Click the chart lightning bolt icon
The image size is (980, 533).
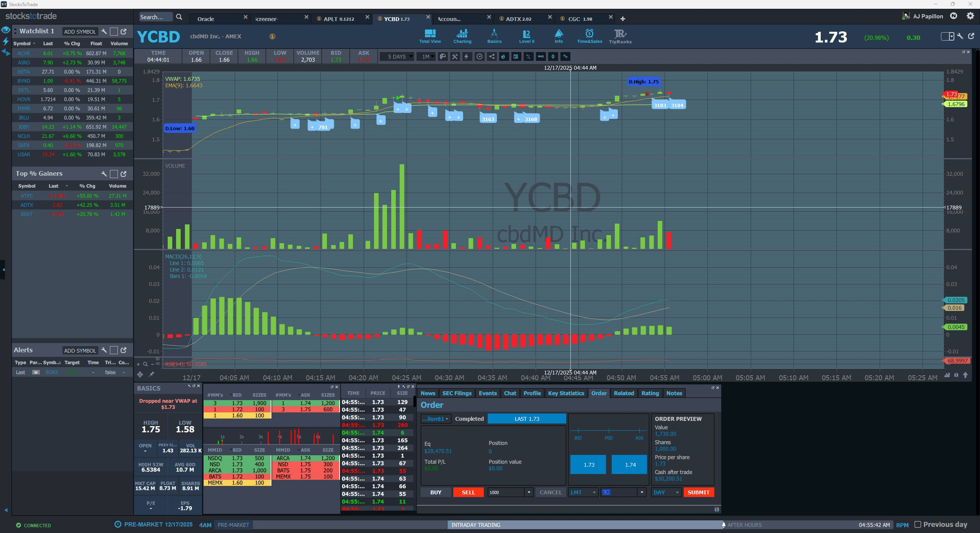click(467, 57)
